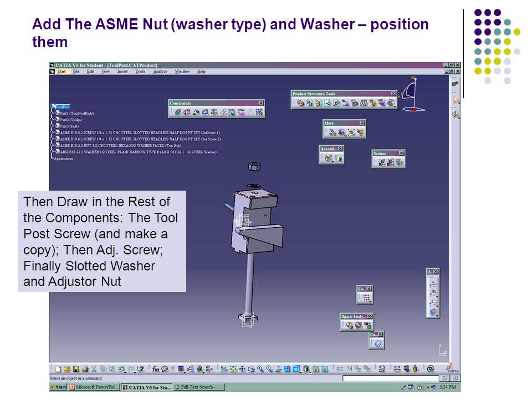Click the Existing Component icon in Product Structure Tools
This screenshot has width=532, height=399.
point(328,103)
